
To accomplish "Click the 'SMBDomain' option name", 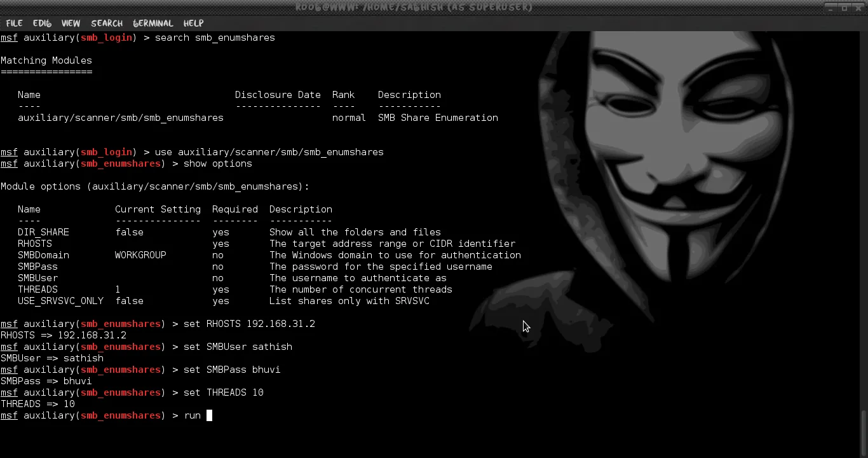I will pyautogui.click(x=43, y=255).
